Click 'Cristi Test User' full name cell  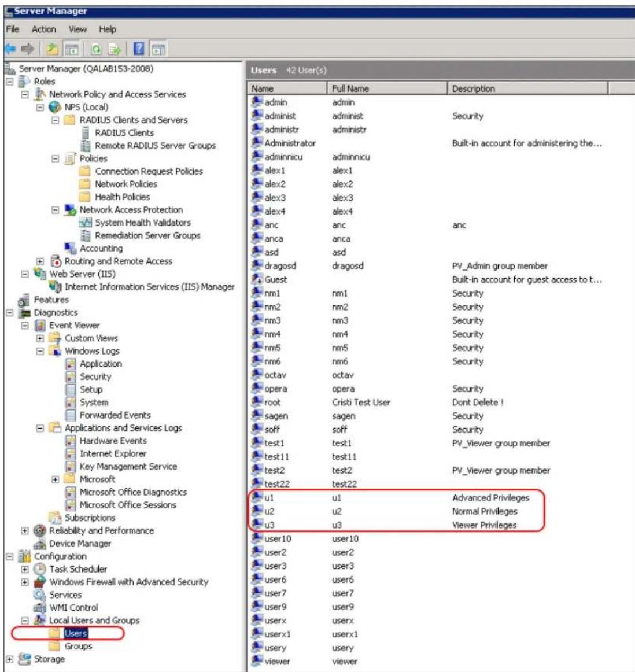[x=361, y=403]
